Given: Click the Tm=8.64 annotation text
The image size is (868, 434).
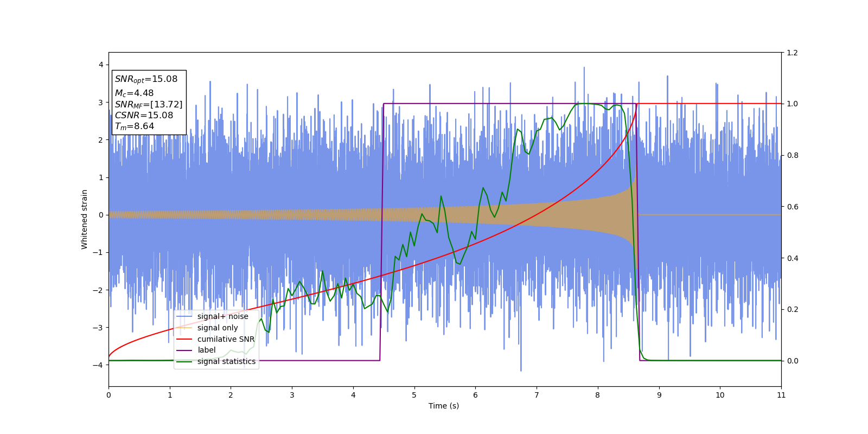Looking at the screenshot, I should tap(134, 126).
